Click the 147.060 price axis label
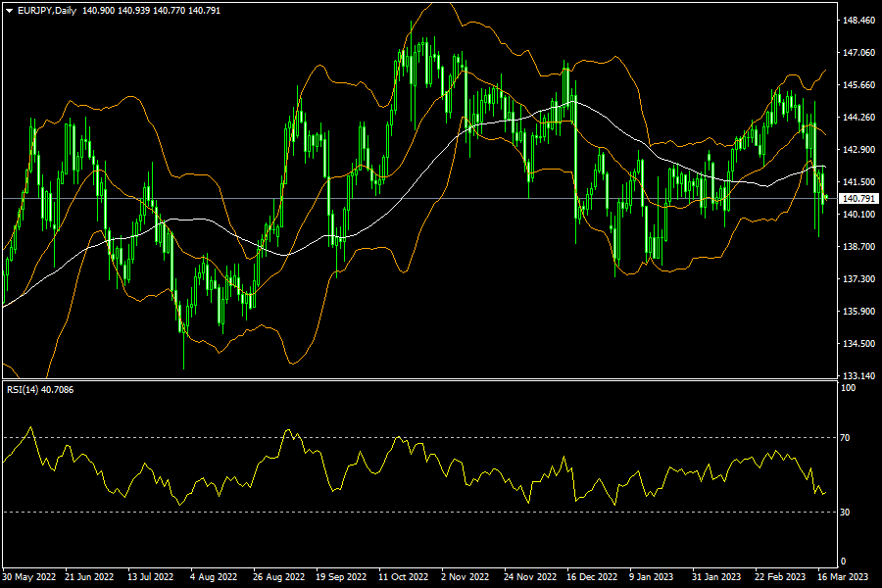882x588 pixels. 858,52
